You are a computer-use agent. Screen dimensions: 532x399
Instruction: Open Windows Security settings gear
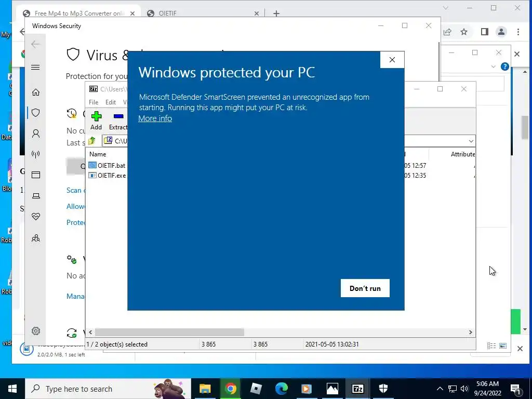pyautogui.click(x=36, y=331)
